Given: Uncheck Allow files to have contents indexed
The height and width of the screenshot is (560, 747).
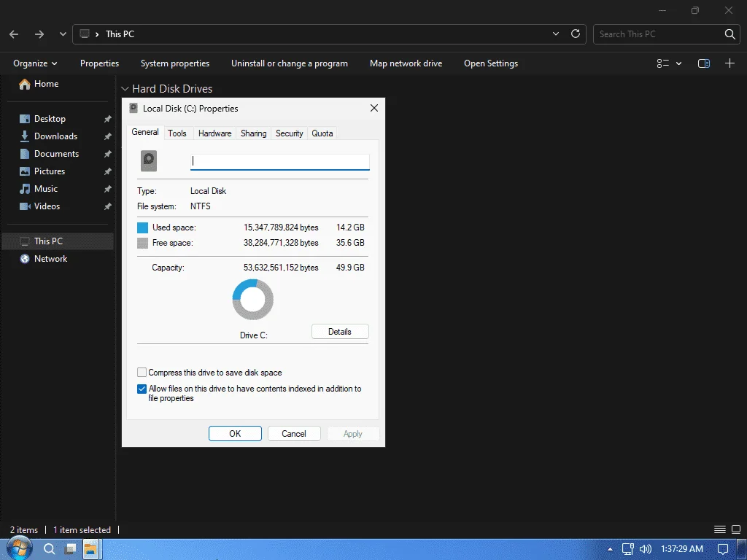Looking at the screenshot, I should pos(142,389).
